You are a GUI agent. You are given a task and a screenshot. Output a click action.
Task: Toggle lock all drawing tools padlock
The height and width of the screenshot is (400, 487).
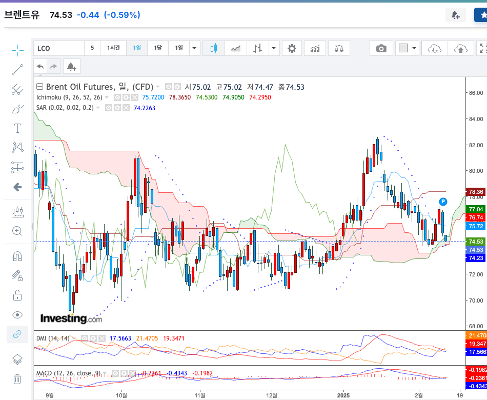click(17, 295)
